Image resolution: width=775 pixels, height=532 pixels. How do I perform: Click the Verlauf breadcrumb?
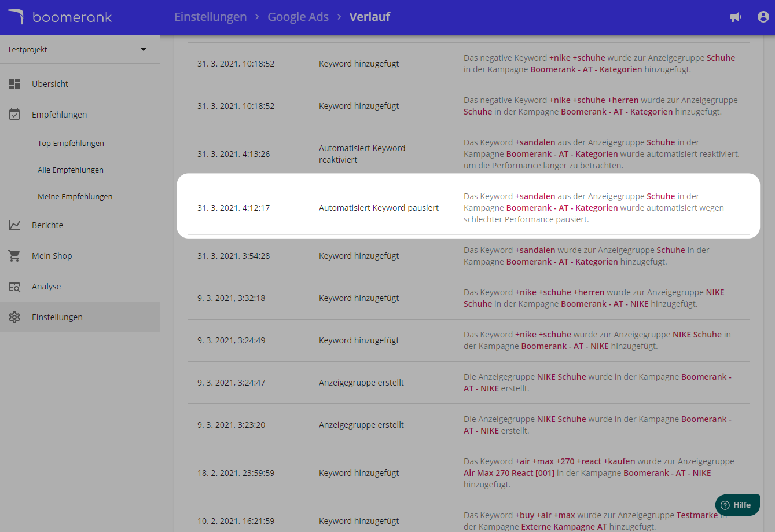pos(369,17)
